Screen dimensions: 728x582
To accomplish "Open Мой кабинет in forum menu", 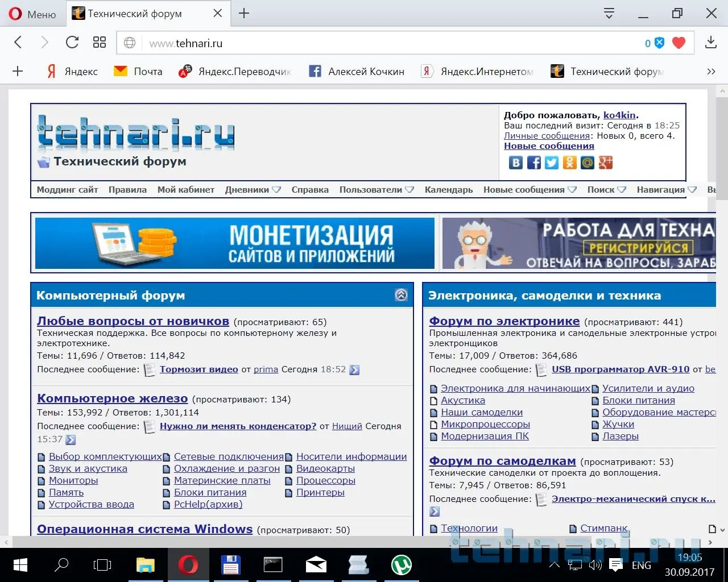I will [x=186, y=190].
